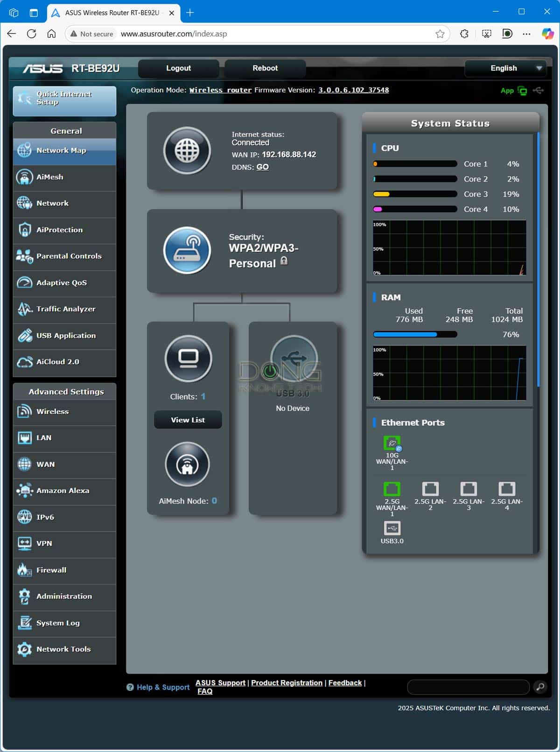Open tab actions menu icon in title bar
The image size is (560, 752).
coord(34,13)
